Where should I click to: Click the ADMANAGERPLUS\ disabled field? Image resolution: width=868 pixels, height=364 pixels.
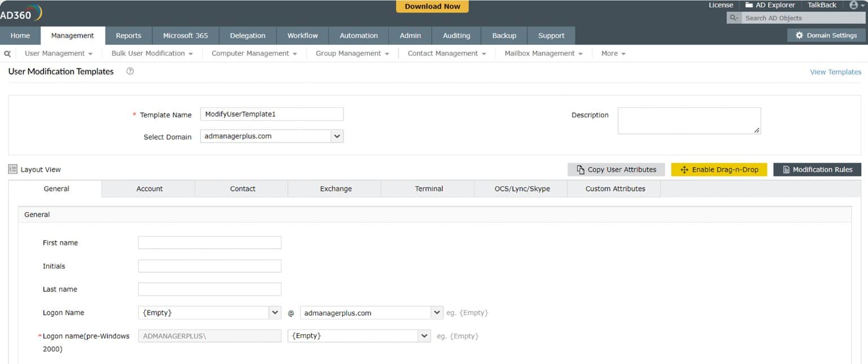tap(210, 336)
